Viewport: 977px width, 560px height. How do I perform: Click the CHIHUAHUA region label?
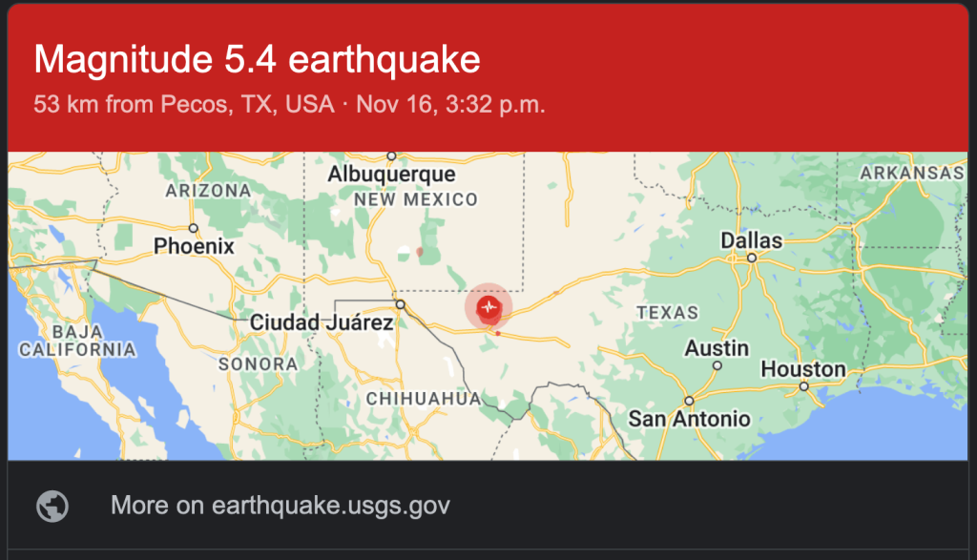[424, 399]
